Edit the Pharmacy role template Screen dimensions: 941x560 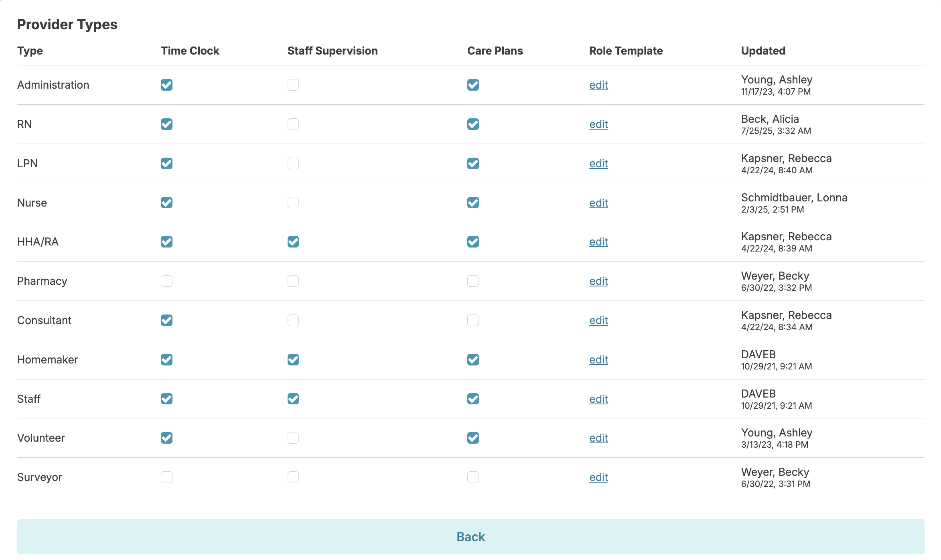click(598, 281)
